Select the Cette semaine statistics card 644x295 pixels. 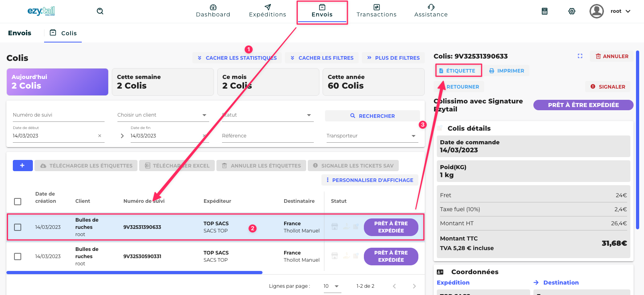click(163, 82)
